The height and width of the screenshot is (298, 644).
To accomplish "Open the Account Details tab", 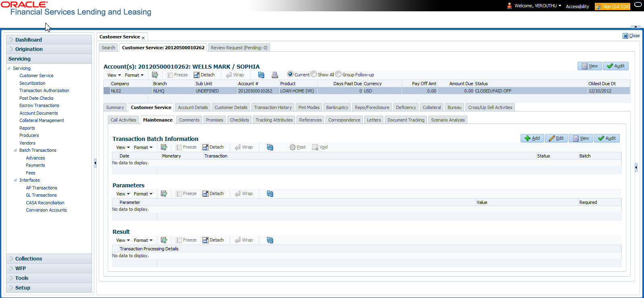I will tap(193, 107).
